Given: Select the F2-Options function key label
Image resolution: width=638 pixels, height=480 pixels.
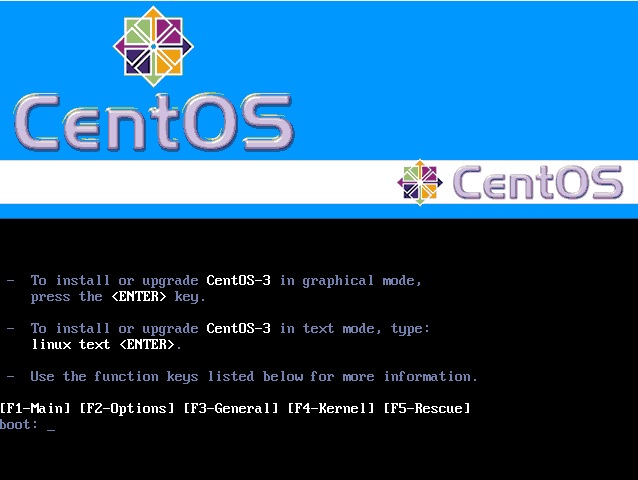Looking at the screenshot, I should click(127, 408).
